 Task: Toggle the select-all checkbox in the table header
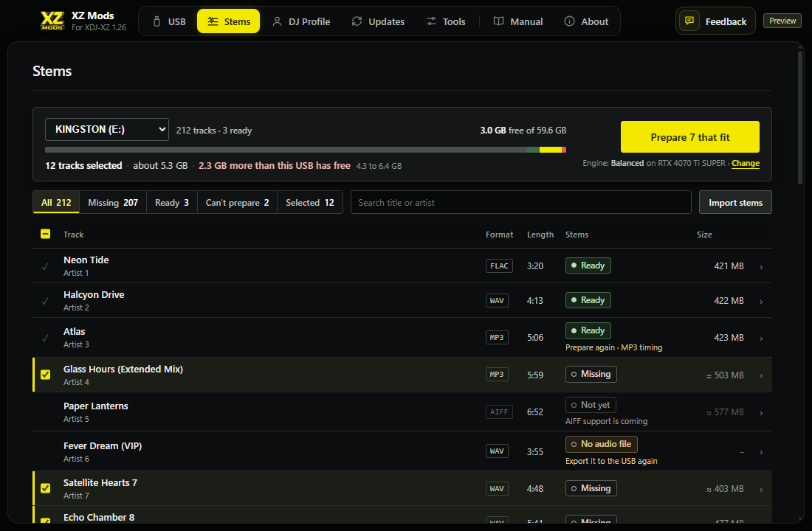pyautogui.click(x=46, y=234)
